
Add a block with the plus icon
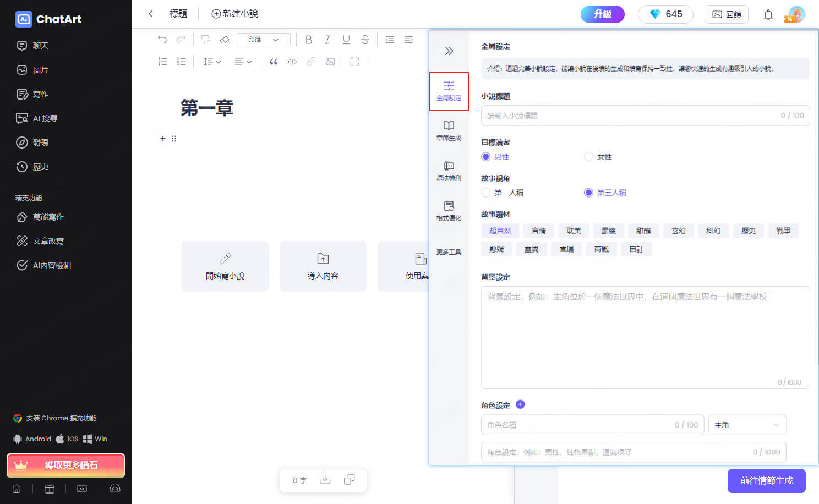point(163,139)
